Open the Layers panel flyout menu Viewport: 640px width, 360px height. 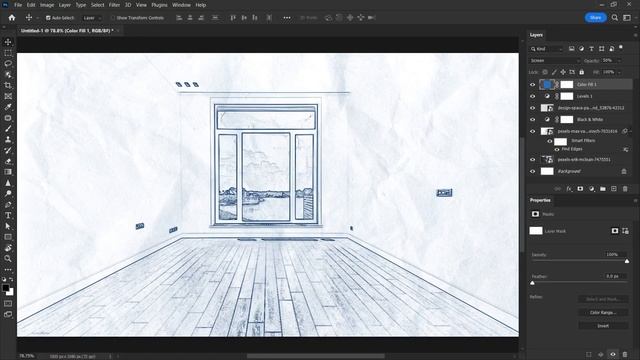[635, 35]
